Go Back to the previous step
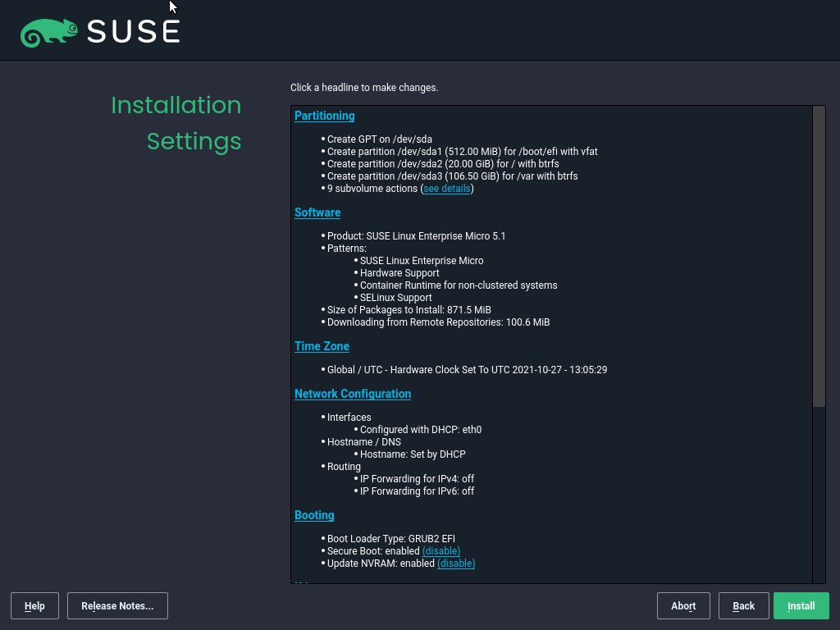The width and height of the screenshot is (840, 630). click(743, 606)
